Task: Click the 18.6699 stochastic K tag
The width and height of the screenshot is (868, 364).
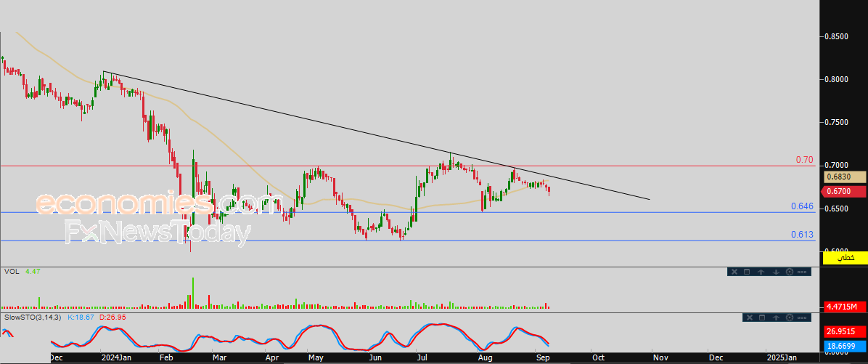Action: (845, 345)
